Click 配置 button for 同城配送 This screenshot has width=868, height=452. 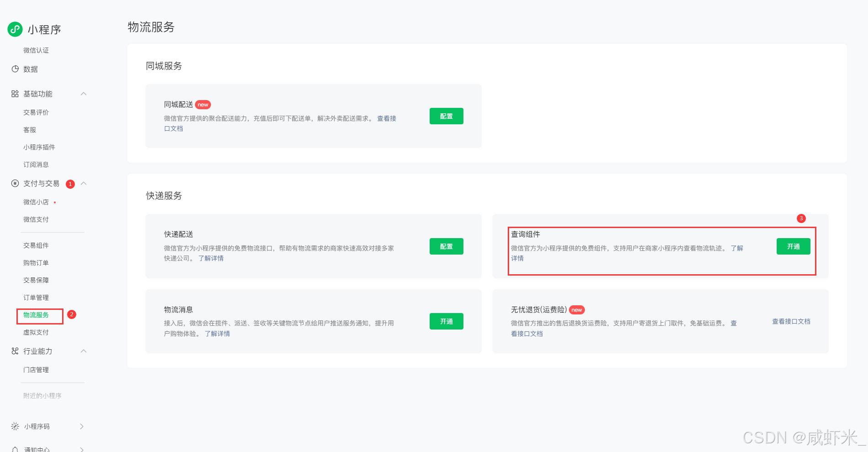446,116
